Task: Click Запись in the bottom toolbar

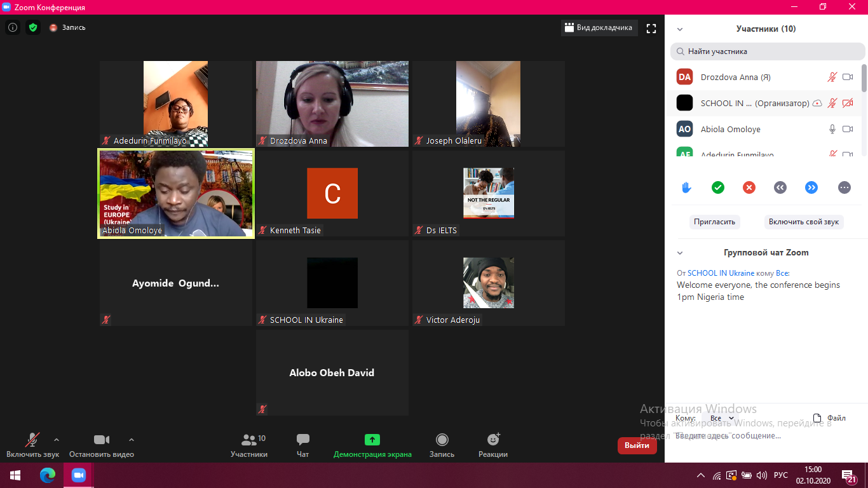Action: [442, 444]
